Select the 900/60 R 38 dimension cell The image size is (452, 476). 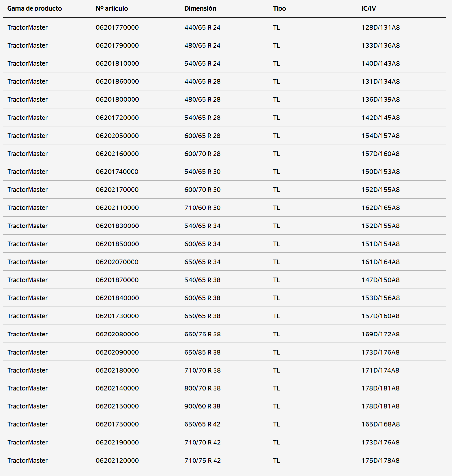click(202, 406)
